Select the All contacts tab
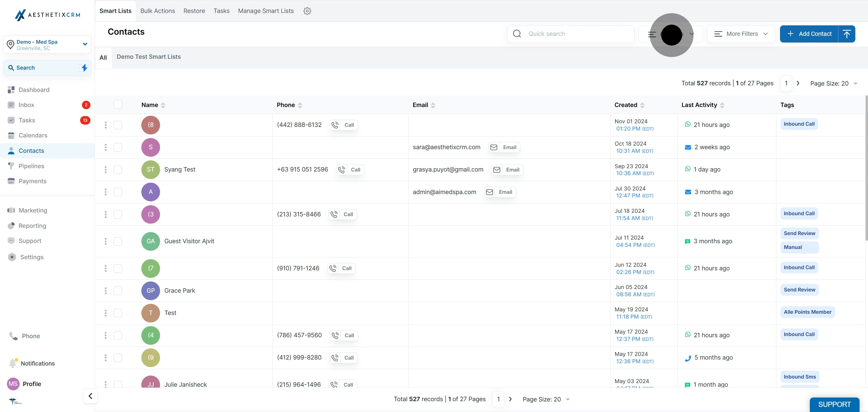The width and height of the screenshot is (868, 412). coord(103,58)
